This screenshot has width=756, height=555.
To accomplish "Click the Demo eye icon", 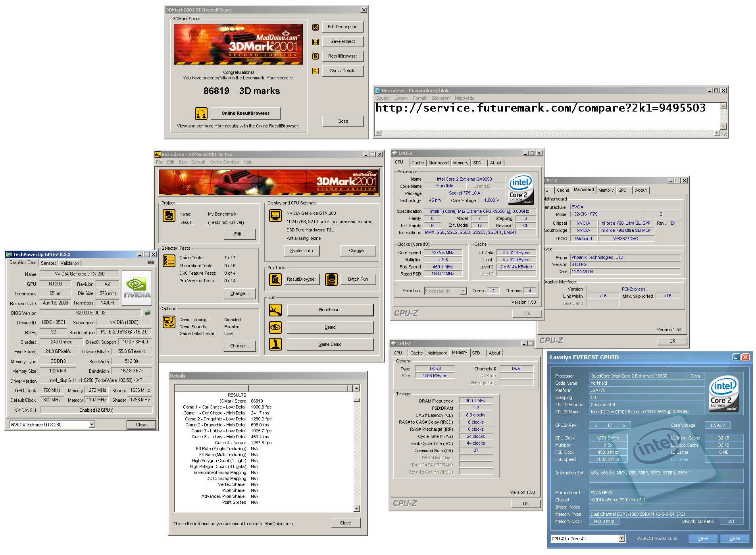I will click(x=275, y=328).
